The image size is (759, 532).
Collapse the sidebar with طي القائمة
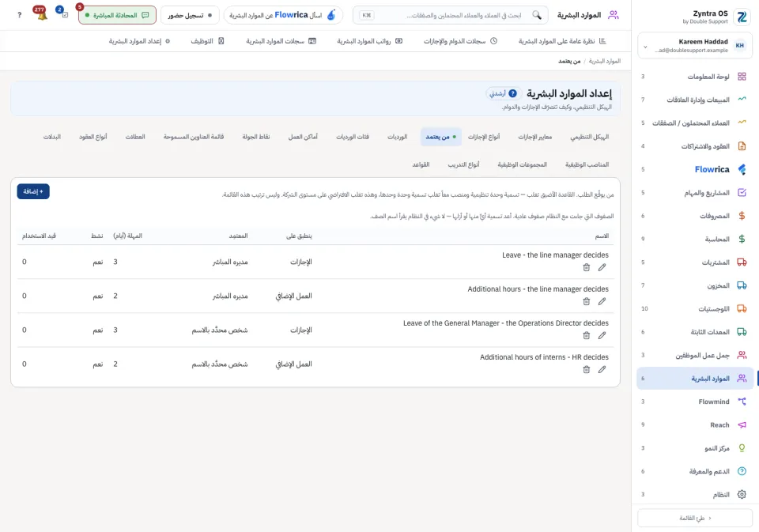tap(695, 518)
